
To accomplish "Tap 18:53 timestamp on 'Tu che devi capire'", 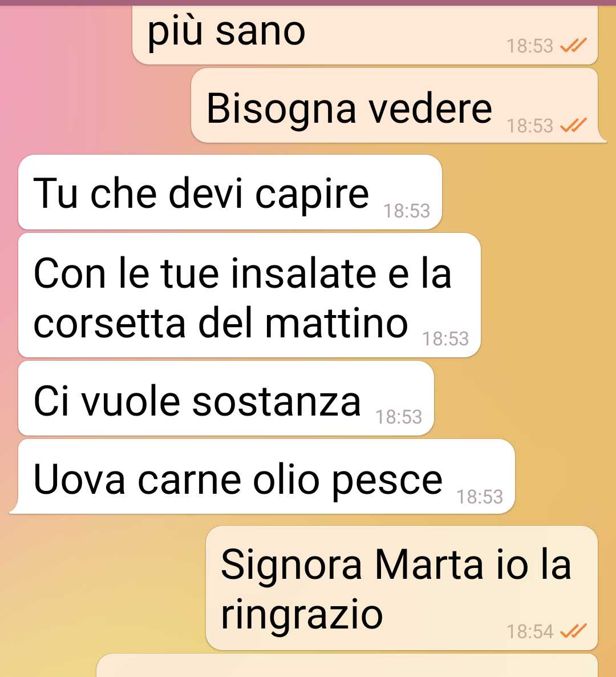I will click(x=407, y=211).
